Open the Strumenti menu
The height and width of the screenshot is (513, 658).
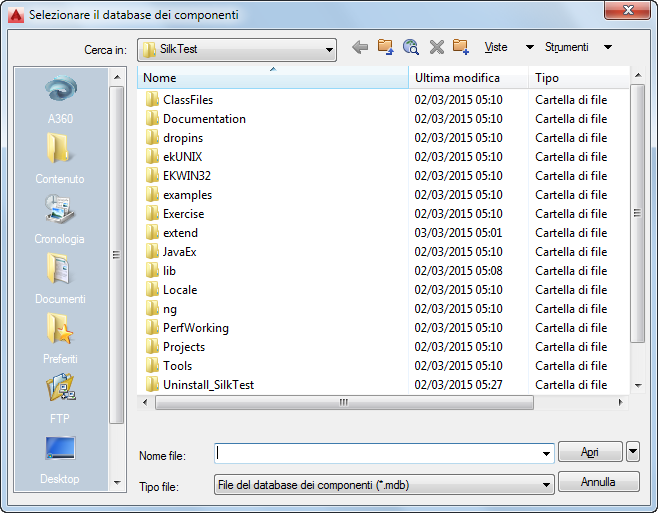pos(567,47)
